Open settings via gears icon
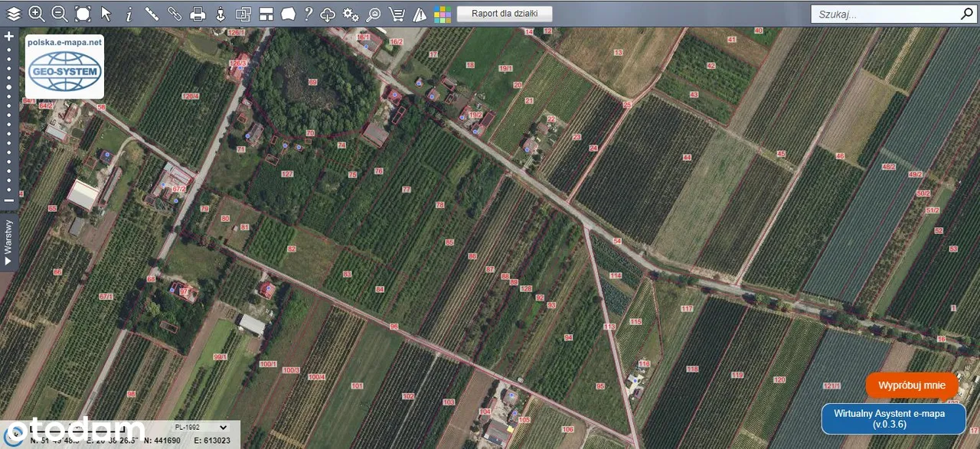Screen dimensions: 980x449 [351, 14]
